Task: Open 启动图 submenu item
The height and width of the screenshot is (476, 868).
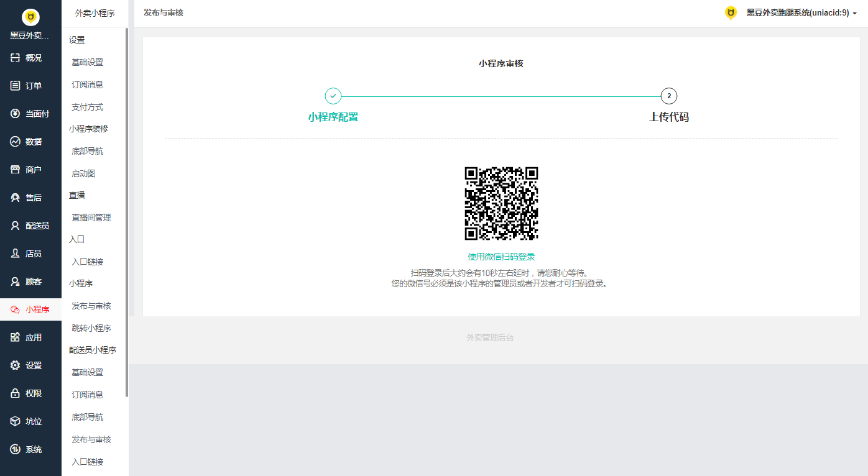Action: (83, 173)
